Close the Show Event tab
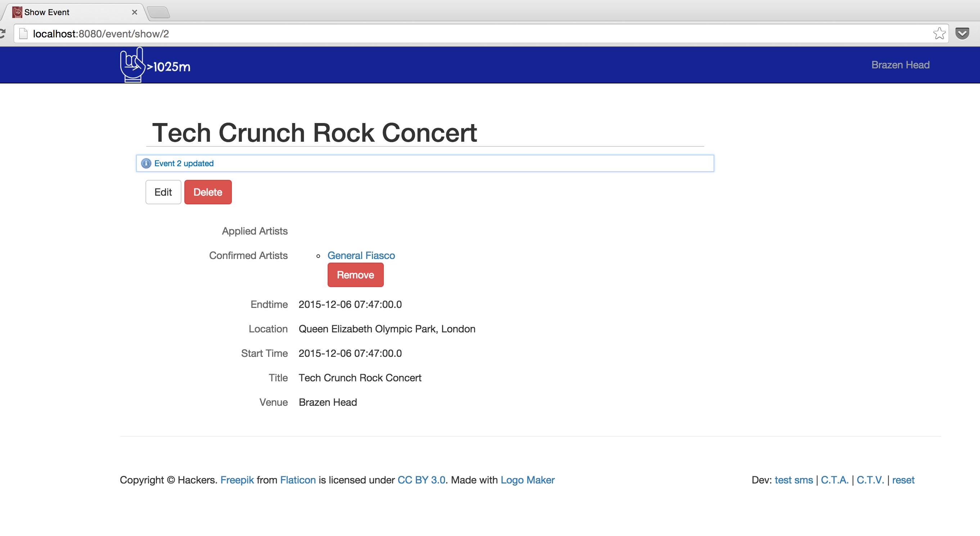The height and width of the screenshot is (536, 980). (x=134, y=12)
